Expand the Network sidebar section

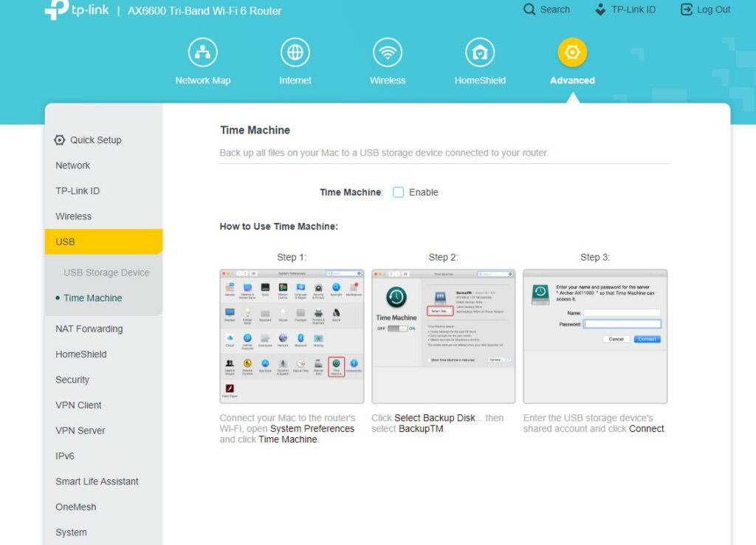tap(72, 165)
